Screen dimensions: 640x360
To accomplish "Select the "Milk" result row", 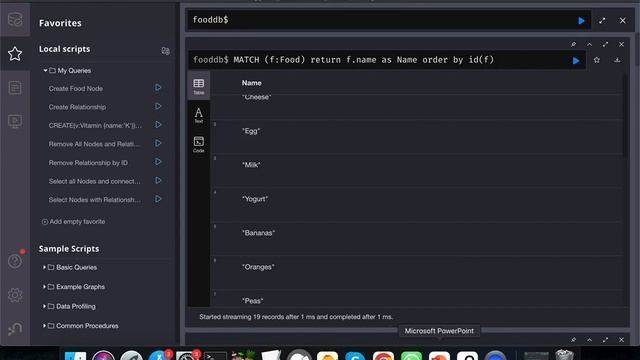I will tap(416, 171).
